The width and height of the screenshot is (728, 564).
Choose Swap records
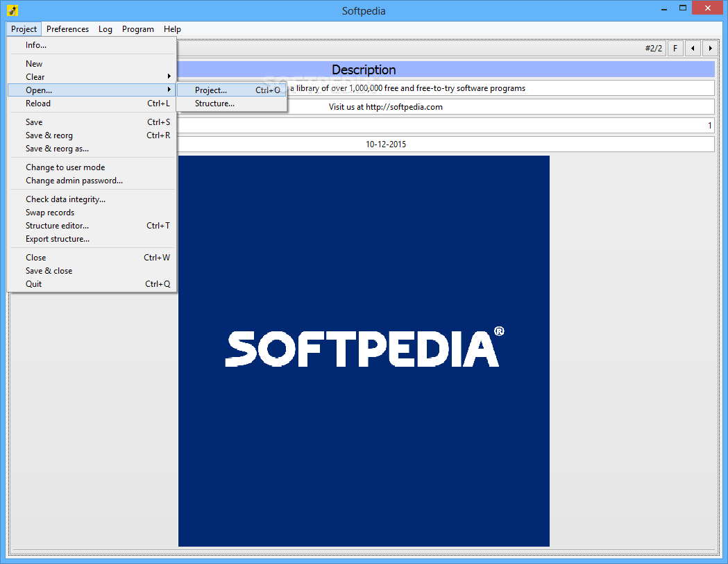click(x=92, y=213)
